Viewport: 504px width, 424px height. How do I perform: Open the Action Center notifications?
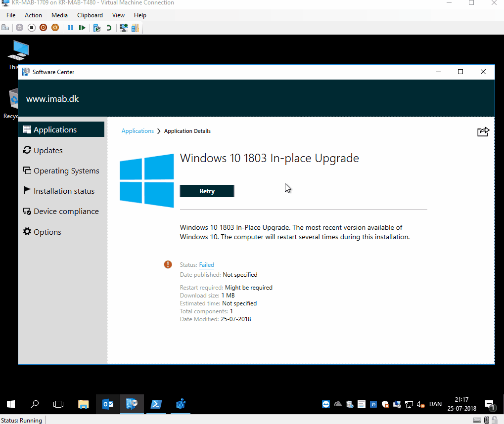tap(490, 404)
